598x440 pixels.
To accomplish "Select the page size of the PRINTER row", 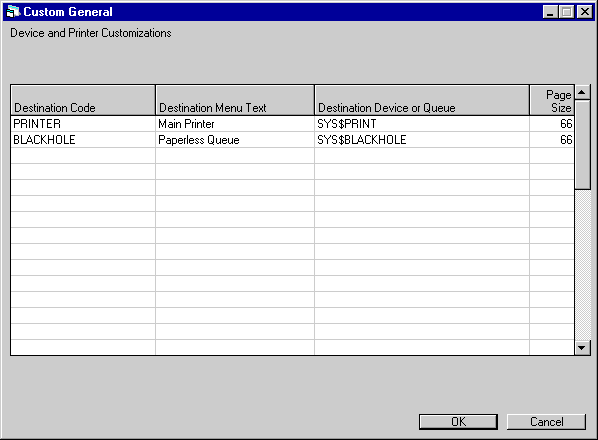I will click(x=552, y=124).
